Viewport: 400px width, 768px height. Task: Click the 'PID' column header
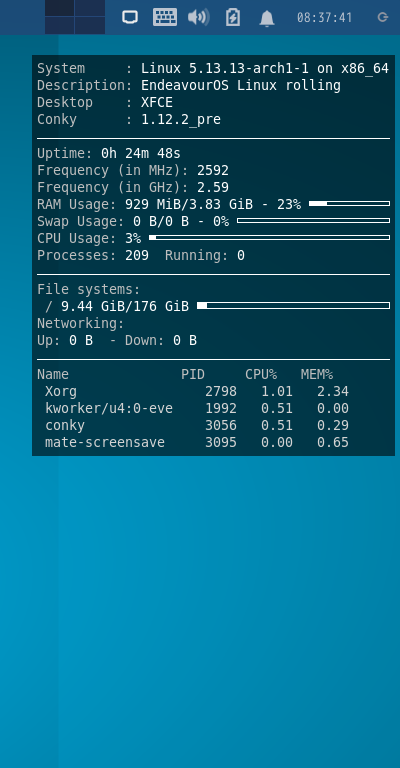193,375
